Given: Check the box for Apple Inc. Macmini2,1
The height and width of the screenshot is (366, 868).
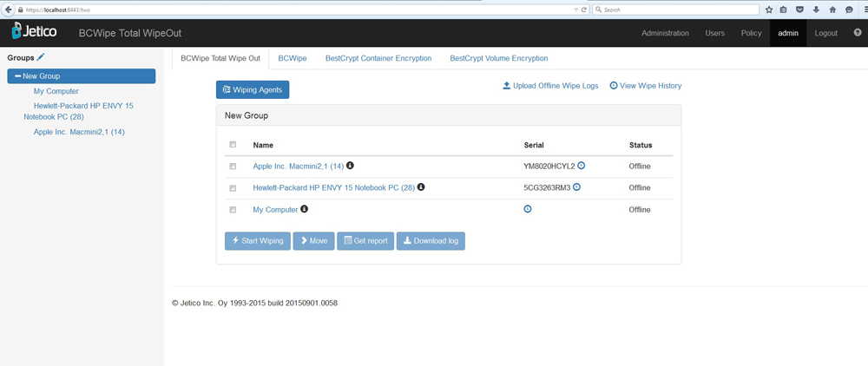Looking at the screenshot, I should coord(233,166).
